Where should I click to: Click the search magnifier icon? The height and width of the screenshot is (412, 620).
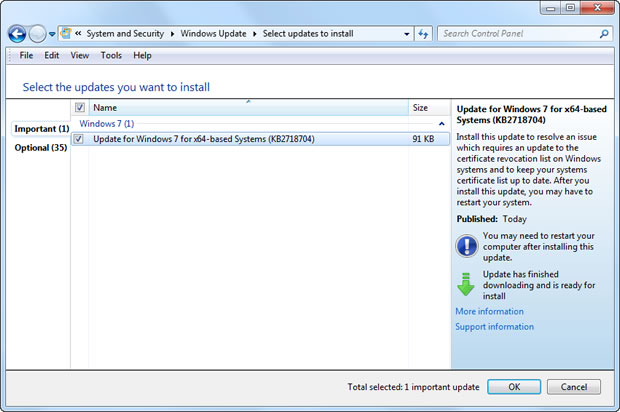(604, 33)
